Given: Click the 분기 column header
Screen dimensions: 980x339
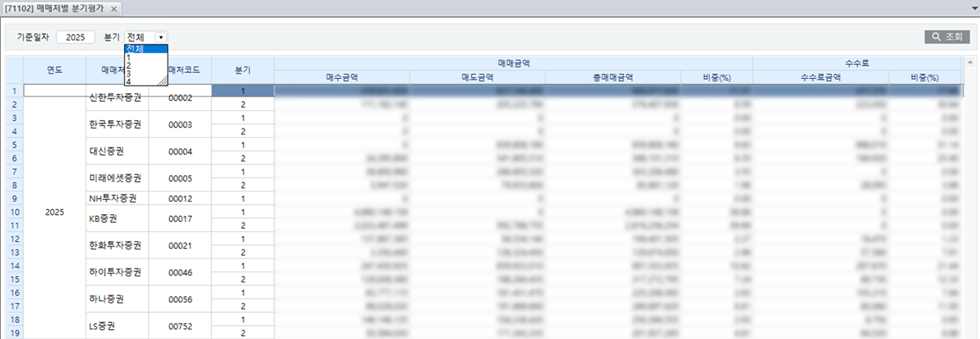Looking at the screenshot, I should pyautogui.click(x=243, y=70).
